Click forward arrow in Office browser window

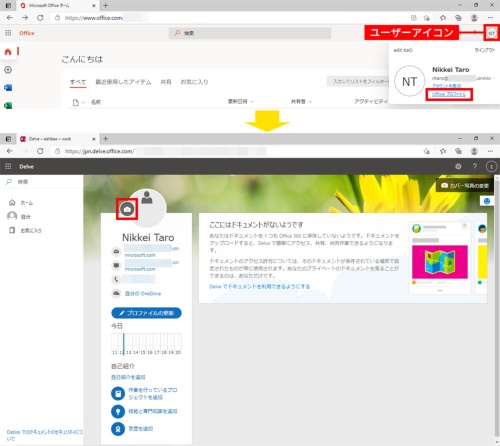25,18
